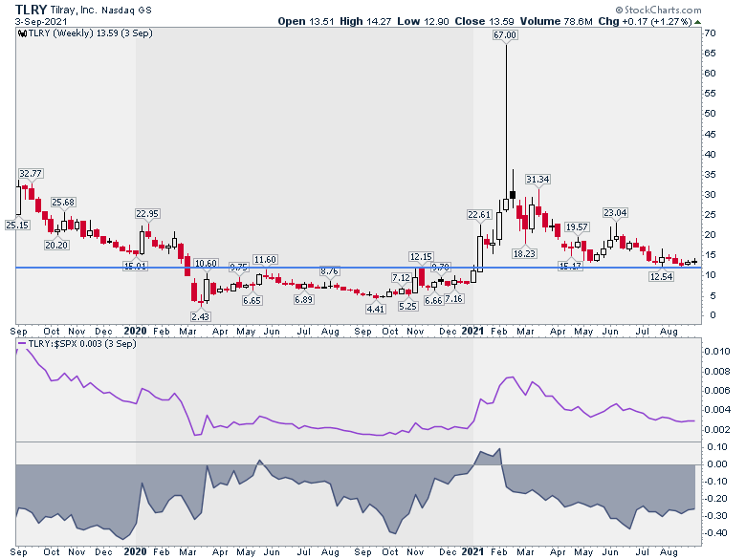
Task: Click the 6.65 low price label
Action: (x=252, y=300)
